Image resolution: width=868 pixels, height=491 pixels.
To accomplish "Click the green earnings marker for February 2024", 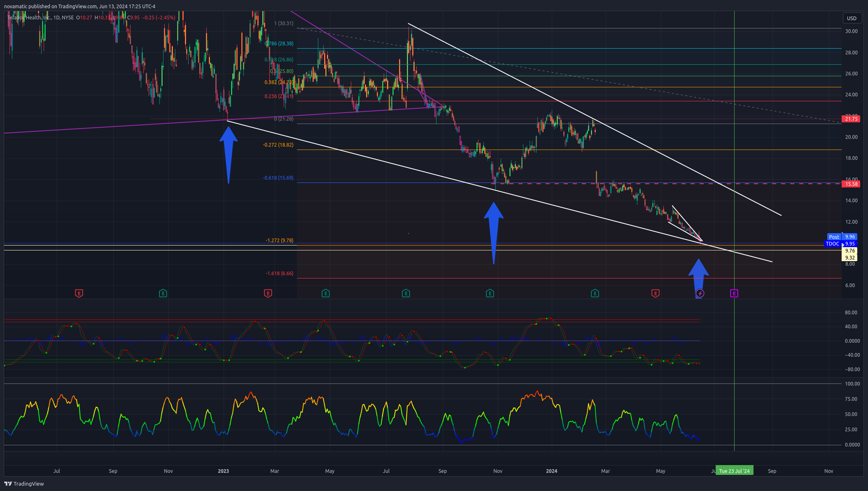I will (595, 293).
